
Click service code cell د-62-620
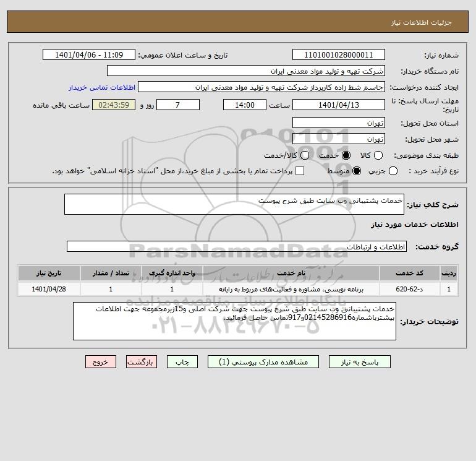point(409,290)
